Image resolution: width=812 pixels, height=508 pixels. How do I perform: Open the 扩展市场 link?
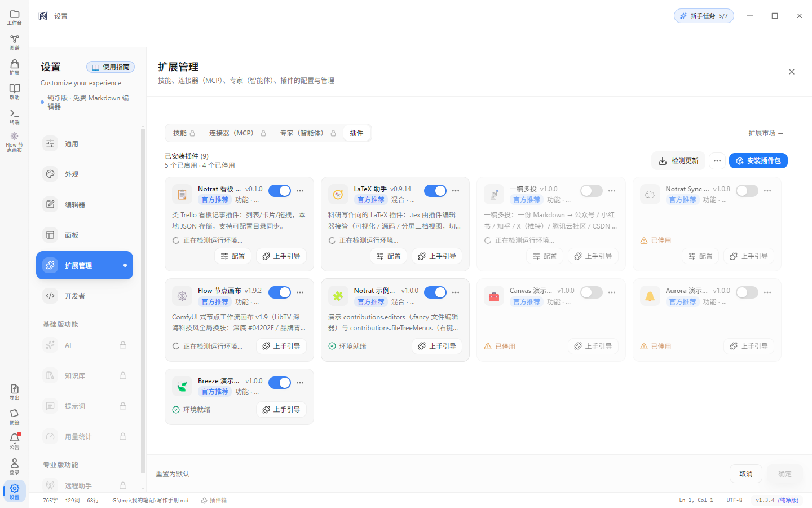(766, 133)
